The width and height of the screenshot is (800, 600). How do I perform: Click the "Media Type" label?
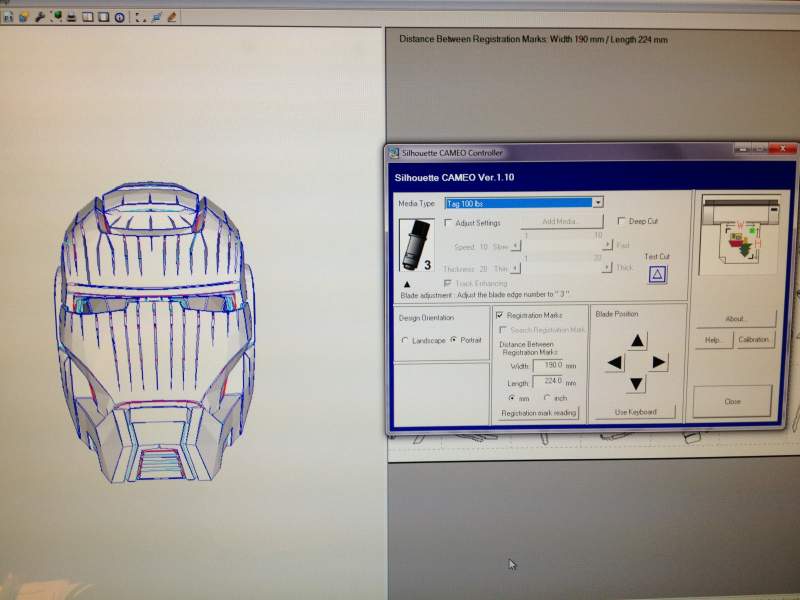point(416,204)
